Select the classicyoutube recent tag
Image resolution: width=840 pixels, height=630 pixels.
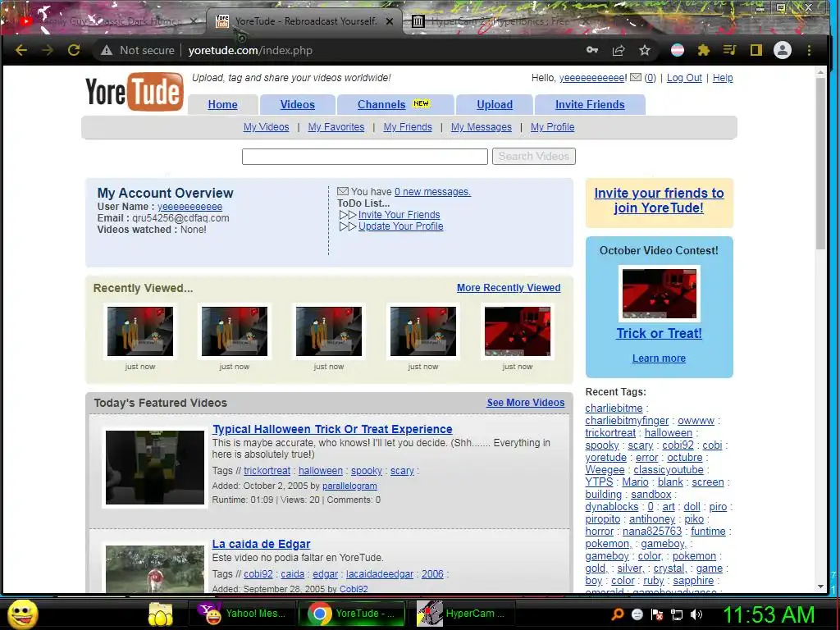coord(668,470)
